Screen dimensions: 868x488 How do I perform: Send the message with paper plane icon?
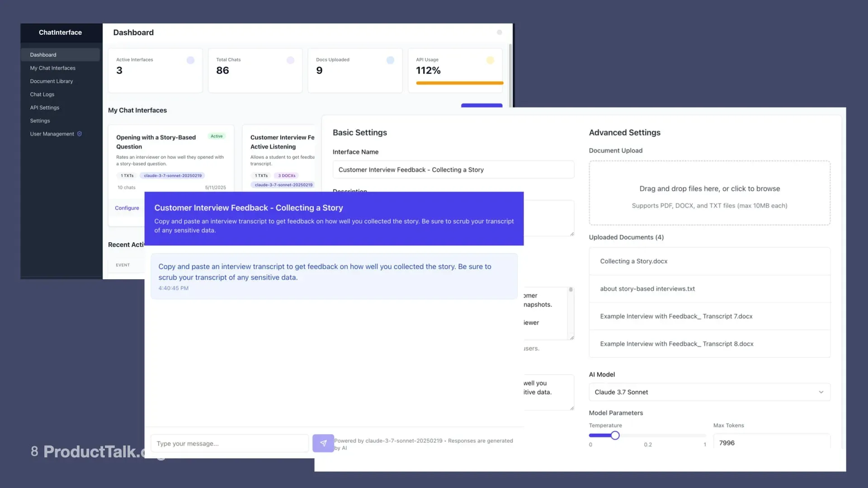[323, 443]
